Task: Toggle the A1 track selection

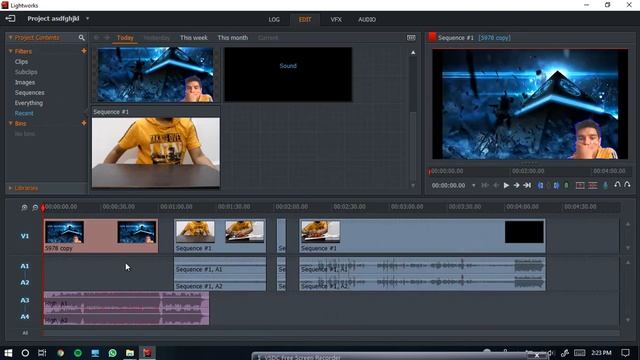Action: pos(25,266)
